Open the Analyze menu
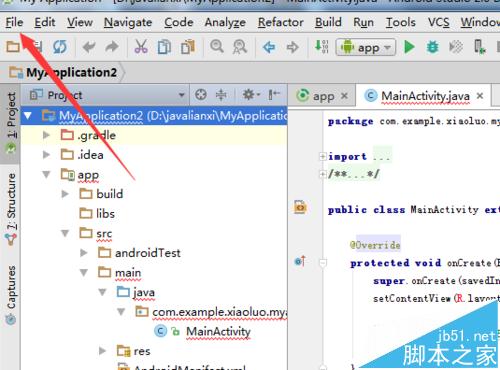 coord(225,22)
